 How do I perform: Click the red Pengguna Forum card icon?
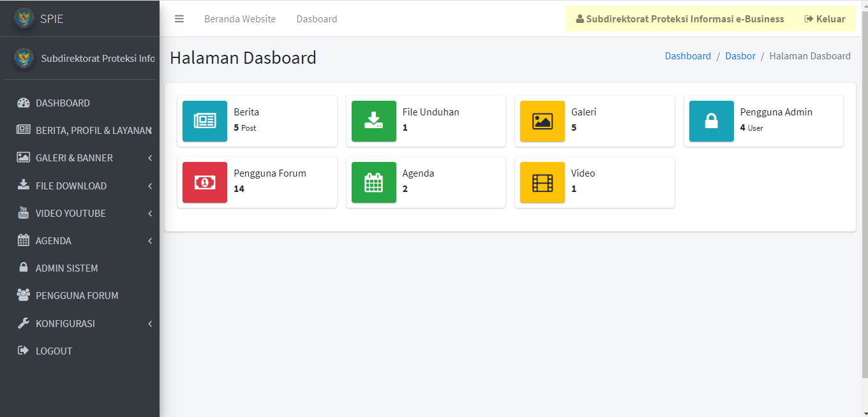click(204, 182)
